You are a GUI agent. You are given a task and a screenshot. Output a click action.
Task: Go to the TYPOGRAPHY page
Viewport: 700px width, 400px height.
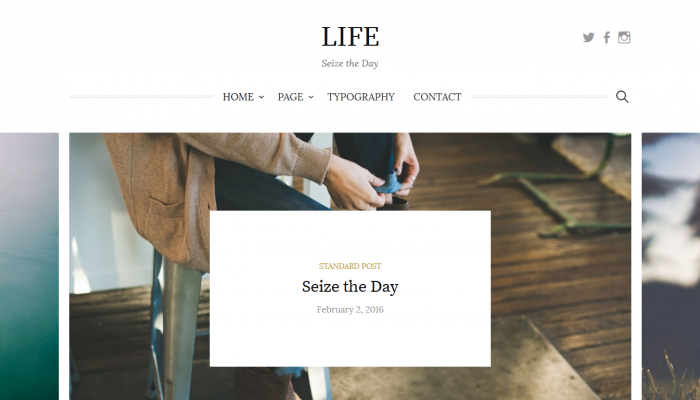pos(361,97)
